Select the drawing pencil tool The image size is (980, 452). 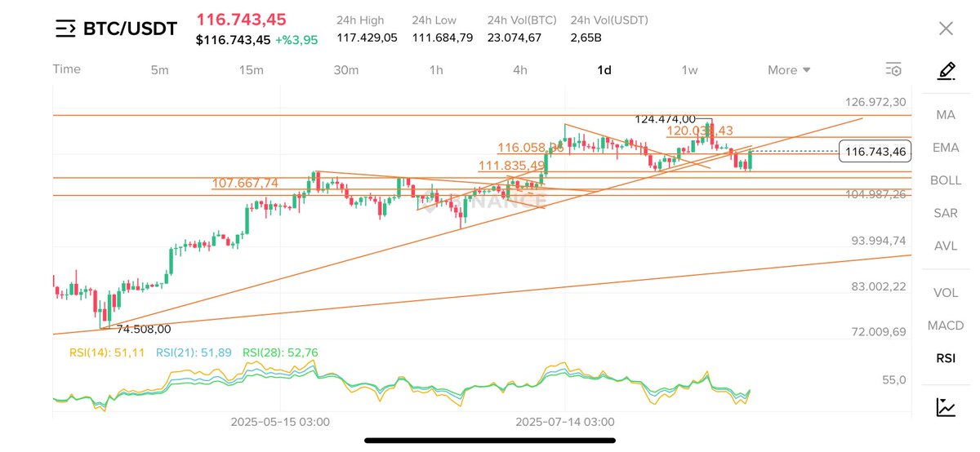(x=946, y=70)
